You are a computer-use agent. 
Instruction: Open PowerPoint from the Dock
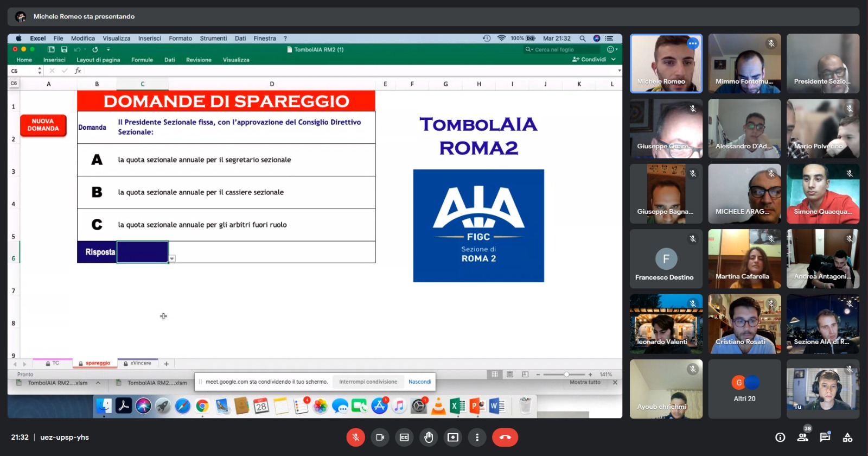pyautogui.click(x=477, y=406)
